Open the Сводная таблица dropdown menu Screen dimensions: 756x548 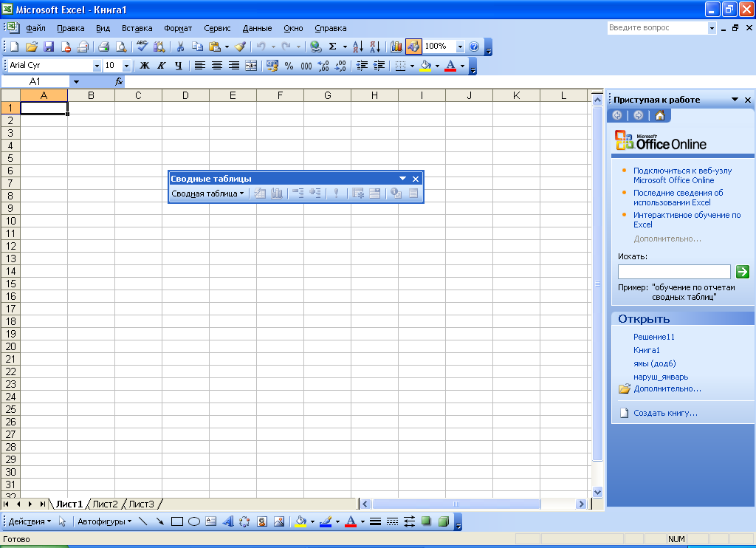[207, 193]
